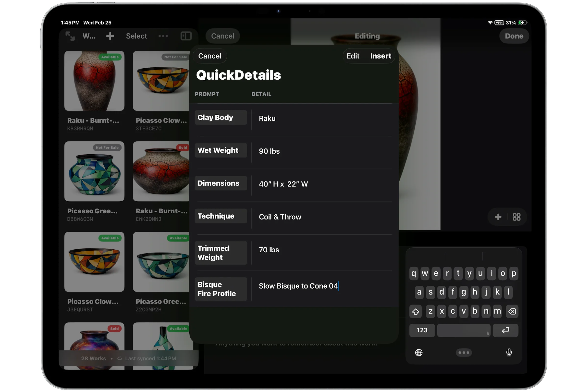The height and width of the screenshot is (392, 588).
Task: Open the Raku Burnt pot thumbnail EWK2QNNJ
Action: pyautogui.click(x=161, y=171)
